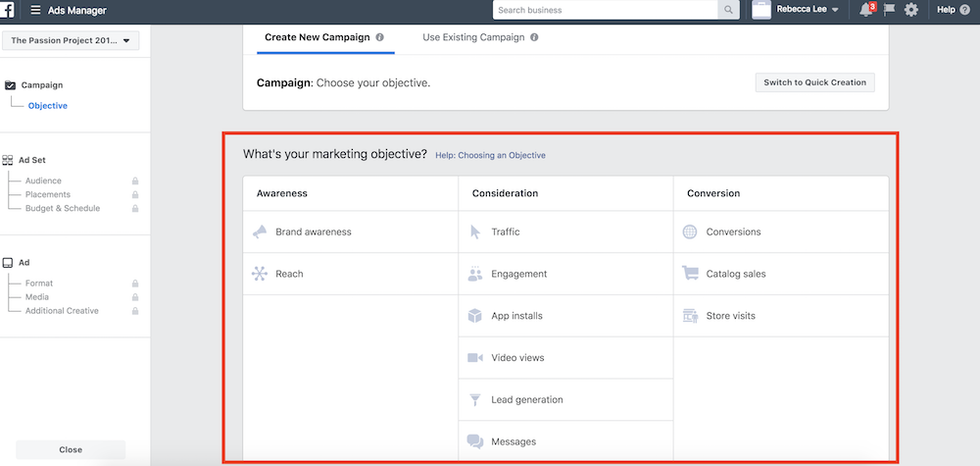Focus the Search business field
This screenshot has height=466, width=980.
(606, 10)
